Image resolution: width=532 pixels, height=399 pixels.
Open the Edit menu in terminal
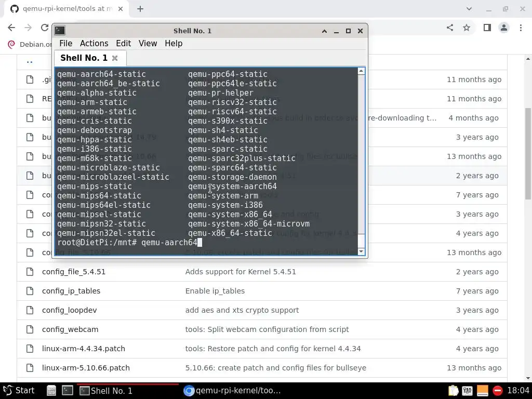tap(123, 44)
